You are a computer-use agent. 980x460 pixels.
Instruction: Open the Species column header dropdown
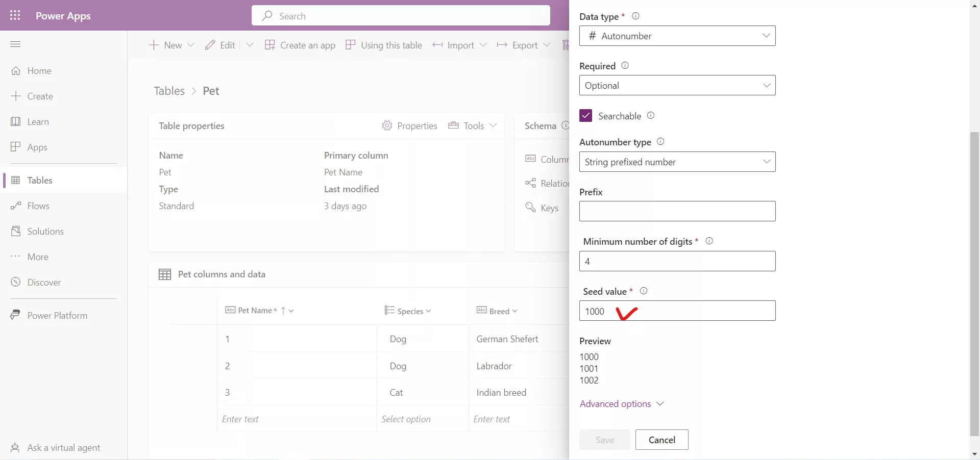pyautogui.click(x=429, y=311)
